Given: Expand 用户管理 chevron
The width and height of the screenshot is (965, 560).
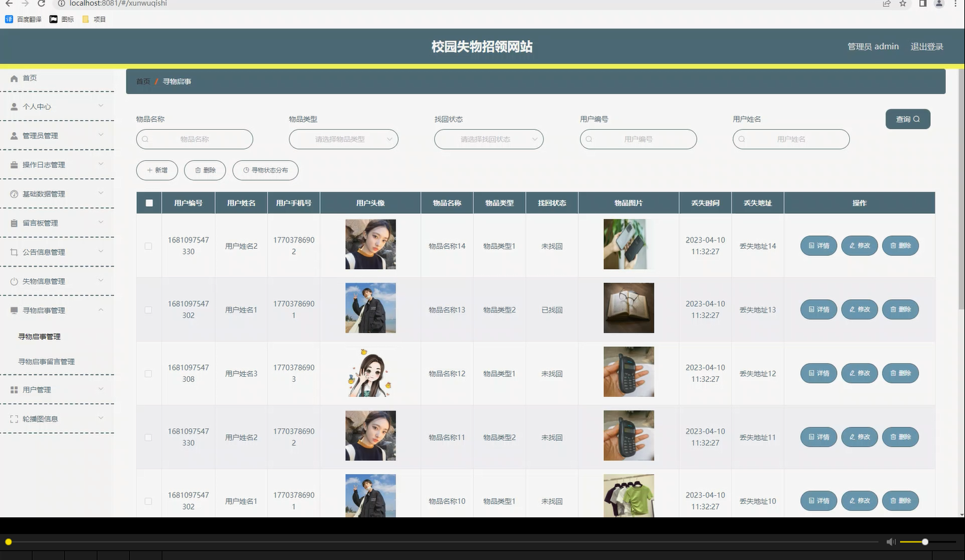Looking at the screenshot, I should coord(101,389).
